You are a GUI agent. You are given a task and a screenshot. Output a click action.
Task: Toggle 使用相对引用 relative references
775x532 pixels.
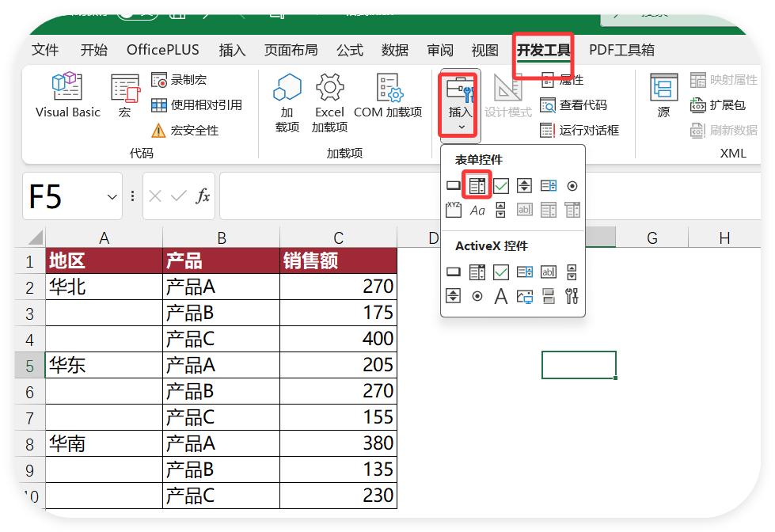point(196,104)
